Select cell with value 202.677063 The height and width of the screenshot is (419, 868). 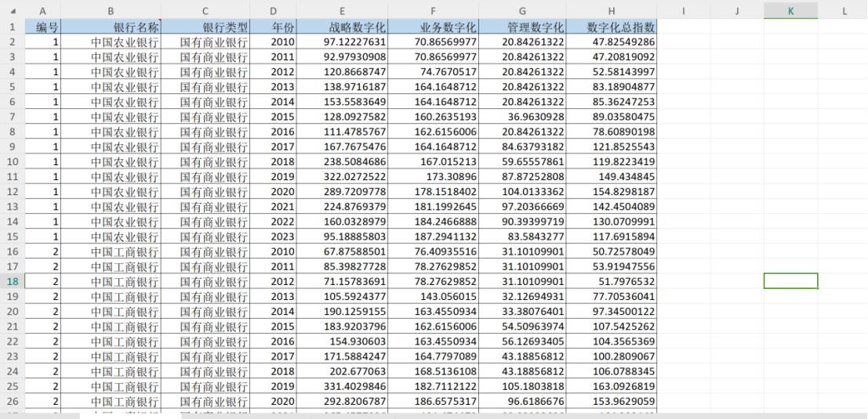click(342, 371)
